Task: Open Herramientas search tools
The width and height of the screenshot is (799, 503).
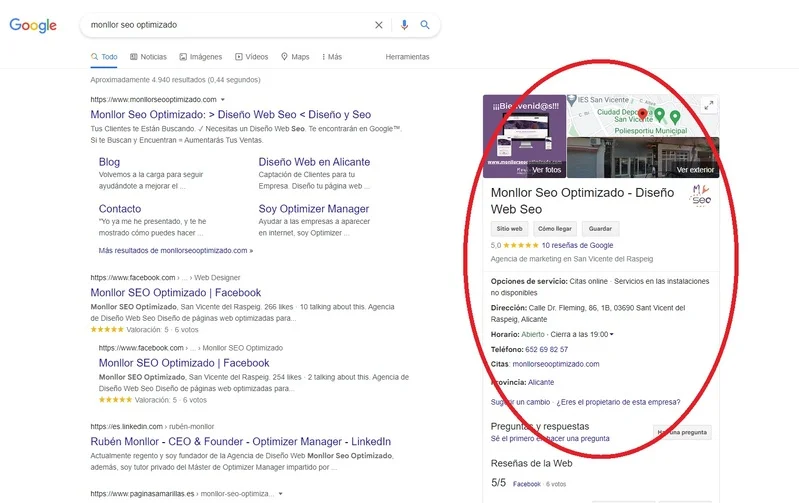Action: (x=407, y=57)
